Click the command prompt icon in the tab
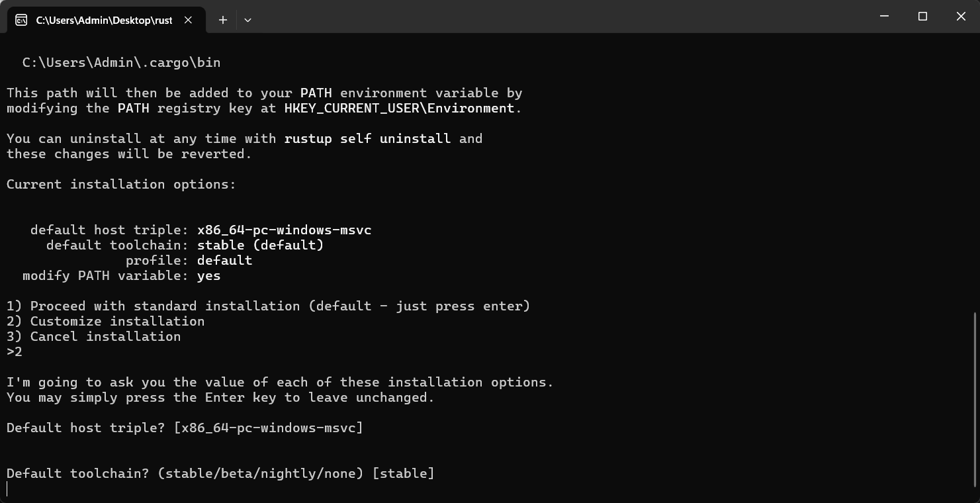Image resolution: width=980 pixels, height=503 pixels. coord(21,20)
